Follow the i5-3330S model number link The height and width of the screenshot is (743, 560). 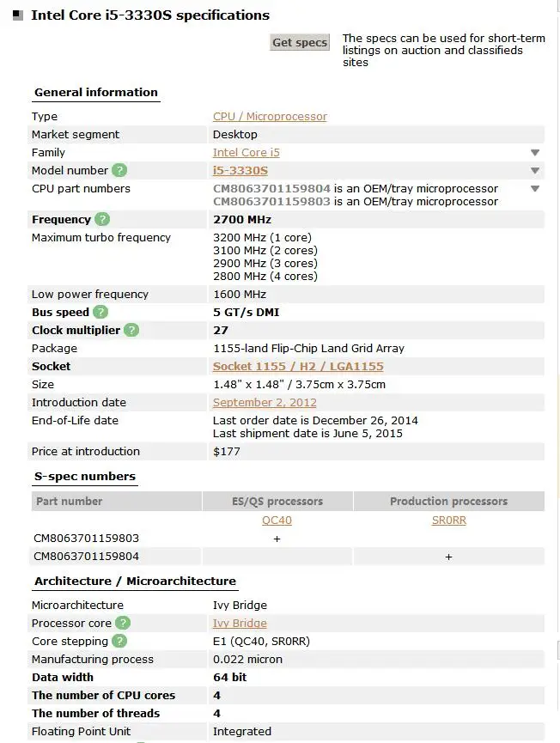coord(240,171)
